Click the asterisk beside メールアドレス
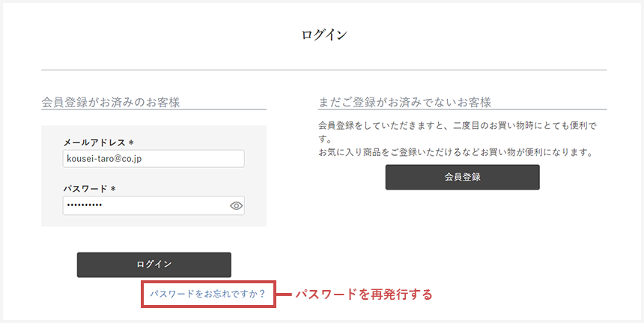 pyautogui.click(x=131, y=142)
